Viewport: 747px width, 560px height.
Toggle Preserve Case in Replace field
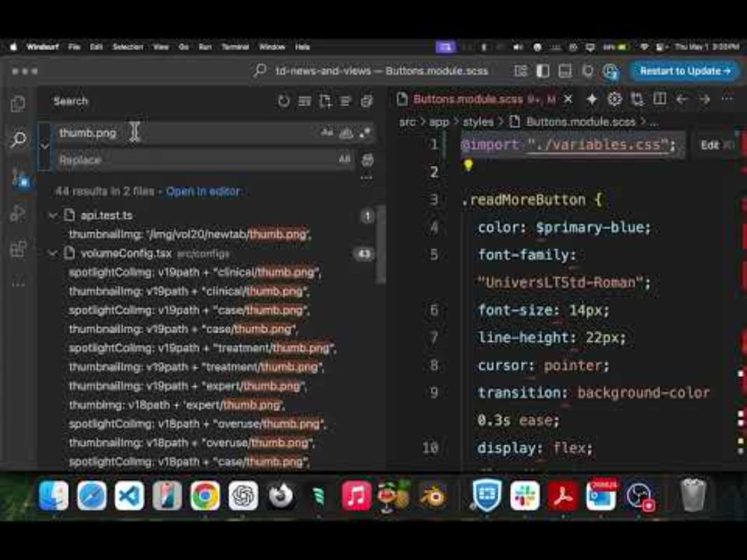[x=344, y=160]
